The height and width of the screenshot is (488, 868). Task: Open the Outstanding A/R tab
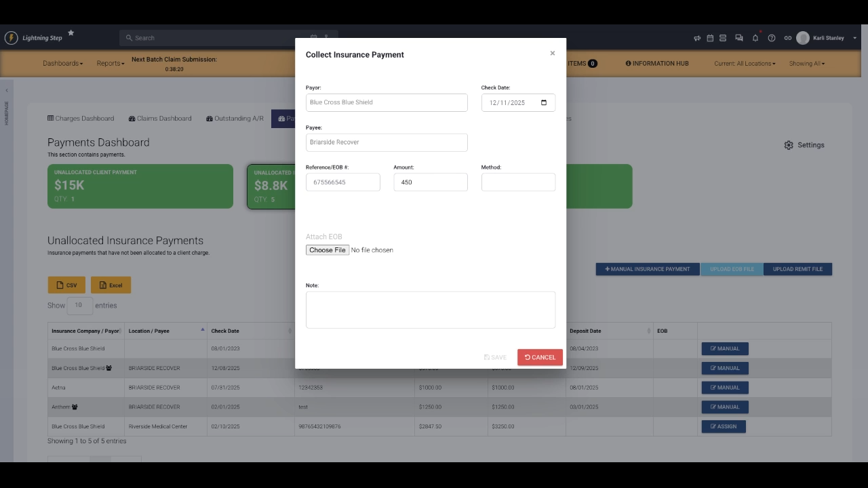click(x=234, y=118)
